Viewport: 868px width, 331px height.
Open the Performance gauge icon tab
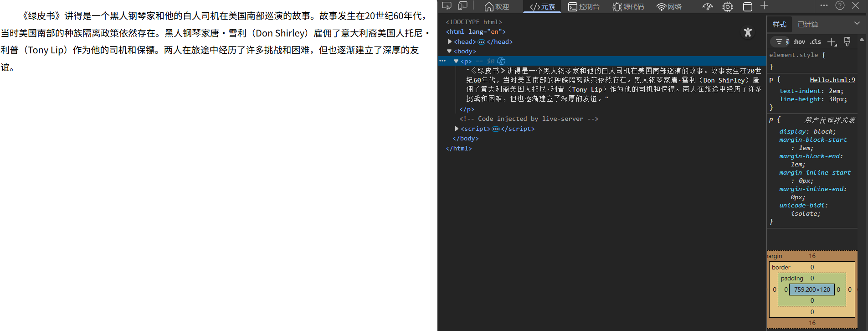click(x=708, y=6)
